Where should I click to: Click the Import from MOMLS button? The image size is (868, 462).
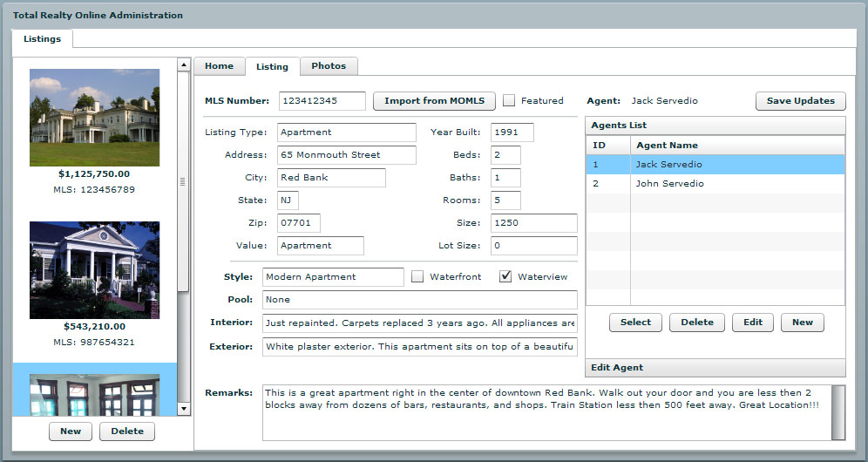(x=435, y=101)
